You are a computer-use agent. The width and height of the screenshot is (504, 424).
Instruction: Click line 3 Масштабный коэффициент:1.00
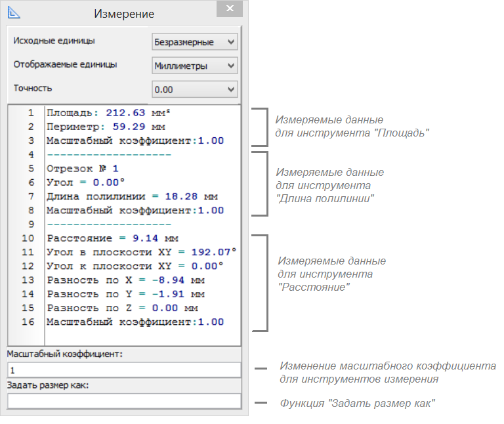pyautogui.click(x=135, y=140)
